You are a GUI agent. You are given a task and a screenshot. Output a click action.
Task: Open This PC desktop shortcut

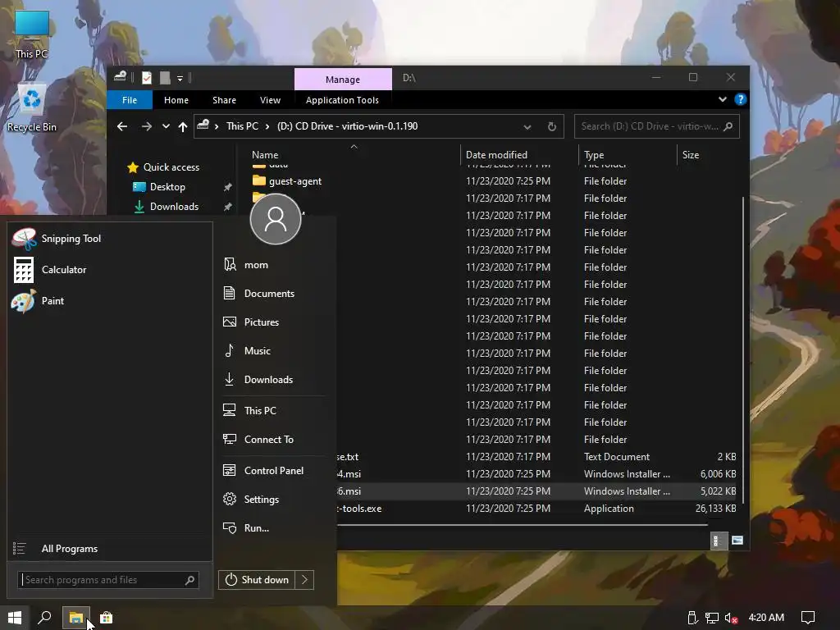[x=32, y=34]
